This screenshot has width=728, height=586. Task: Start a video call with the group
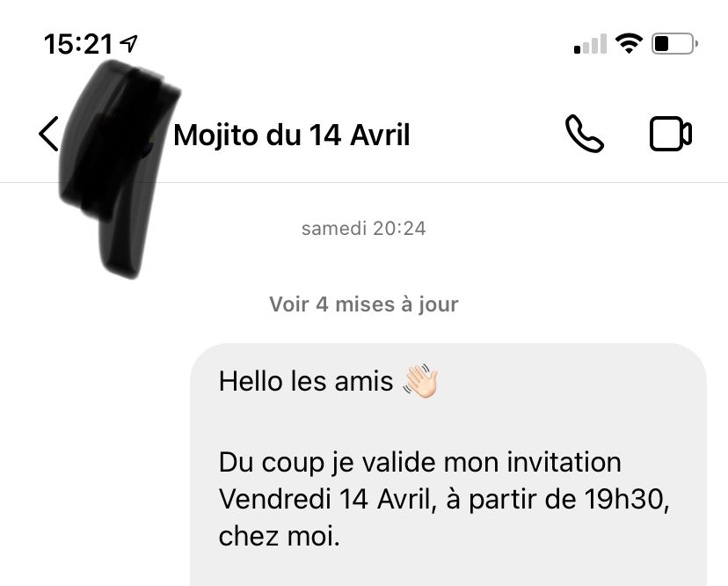click(670, 135)
